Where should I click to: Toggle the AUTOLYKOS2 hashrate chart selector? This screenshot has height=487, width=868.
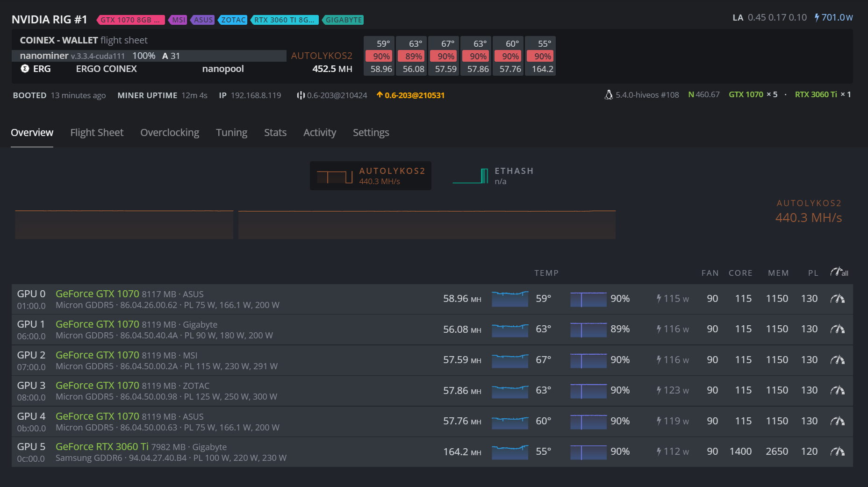[370, 176]
